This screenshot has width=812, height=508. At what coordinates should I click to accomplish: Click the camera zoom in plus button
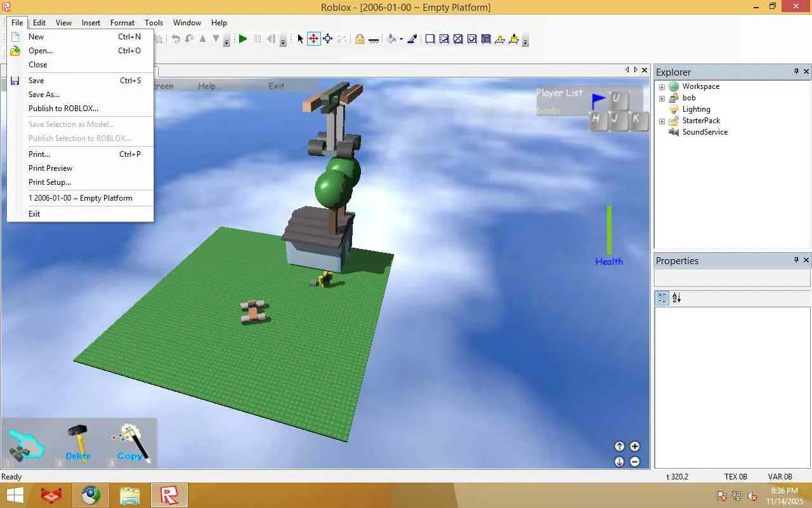tap(634, 446)
